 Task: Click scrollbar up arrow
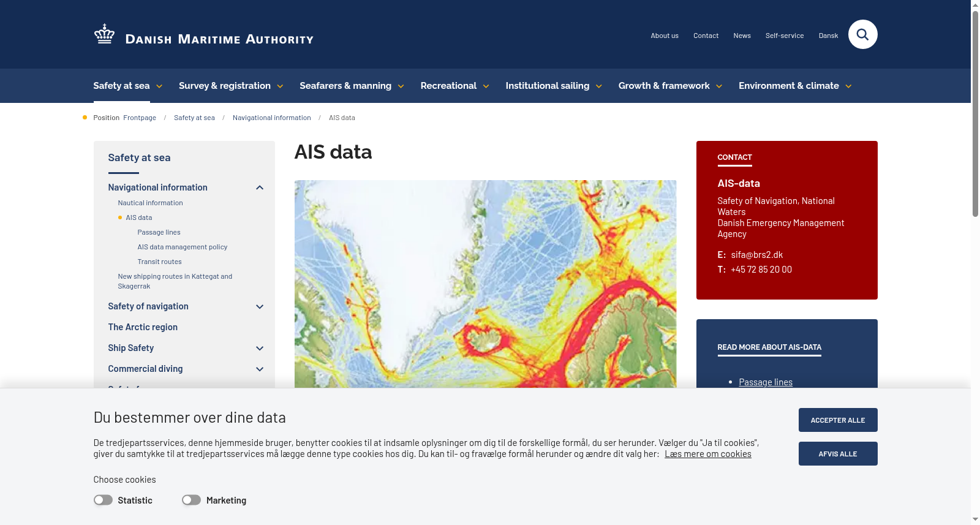[975, 5]
